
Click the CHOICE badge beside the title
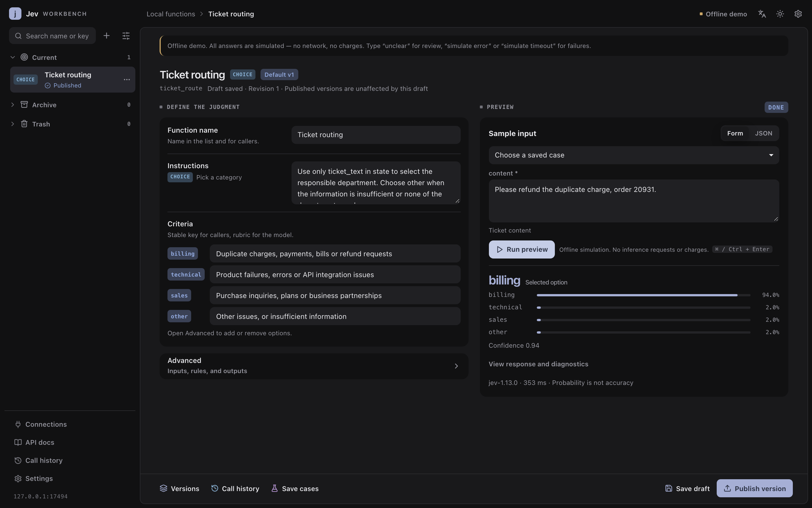tap(242, 75)
